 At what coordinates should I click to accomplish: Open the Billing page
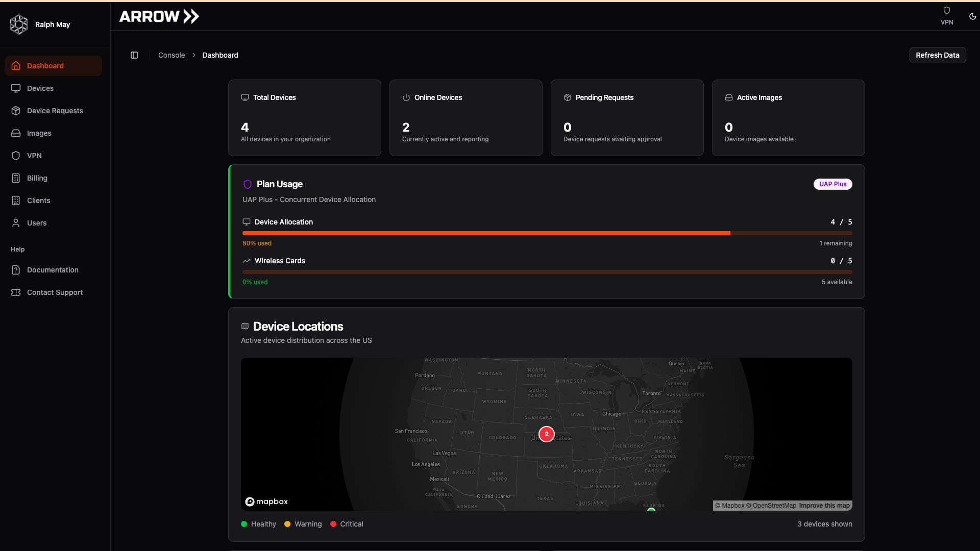coord(36,178)
